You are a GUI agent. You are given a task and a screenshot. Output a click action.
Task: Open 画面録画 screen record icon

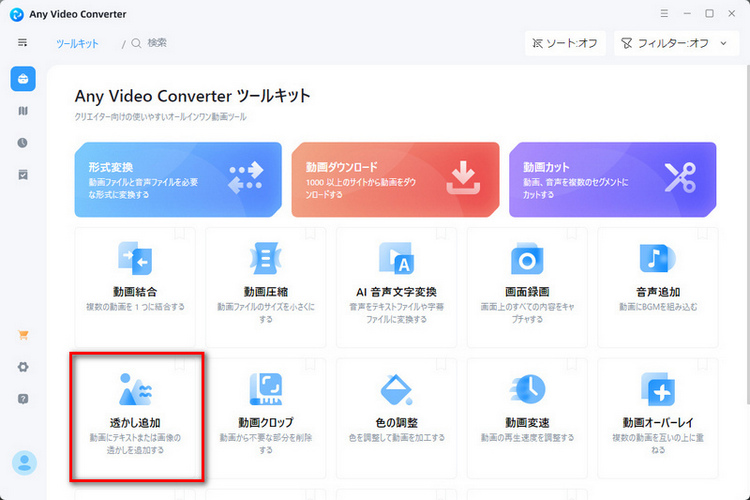click(527, 258)
